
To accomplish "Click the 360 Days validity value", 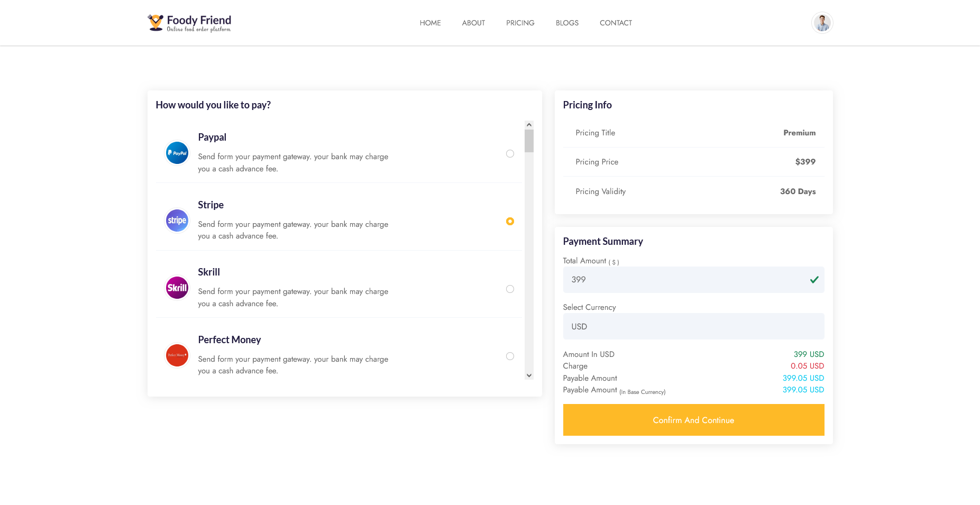I will click(798, 191).
